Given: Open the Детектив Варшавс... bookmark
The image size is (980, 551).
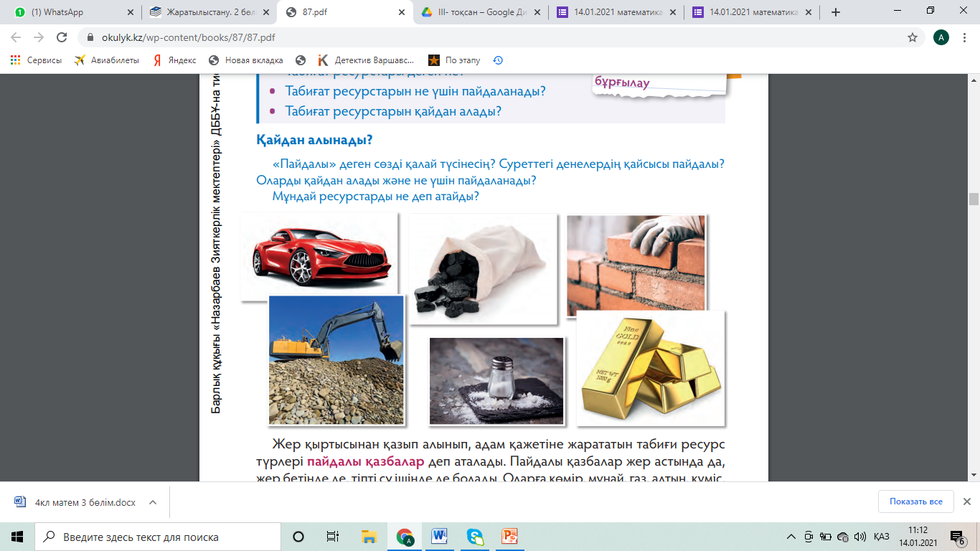Looking at the screenshot, I should (x=366, y=60).
